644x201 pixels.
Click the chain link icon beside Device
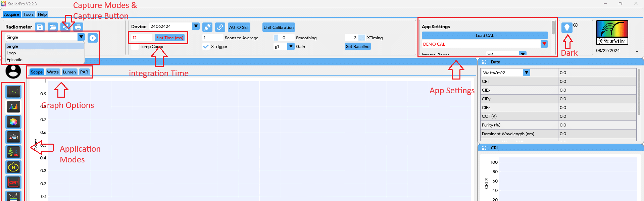[220, 27]
